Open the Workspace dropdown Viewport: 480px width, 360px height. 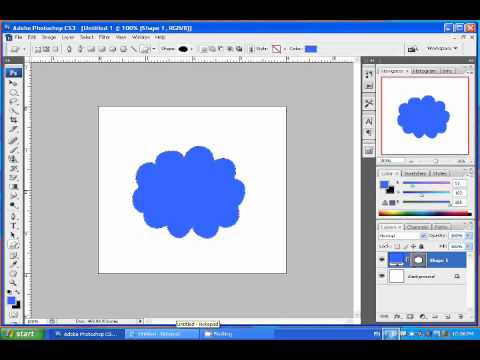pos(442,48)
